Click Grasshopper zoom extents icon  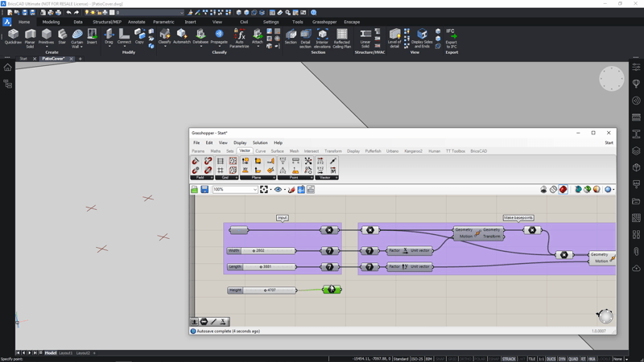[x=264, y=189]
